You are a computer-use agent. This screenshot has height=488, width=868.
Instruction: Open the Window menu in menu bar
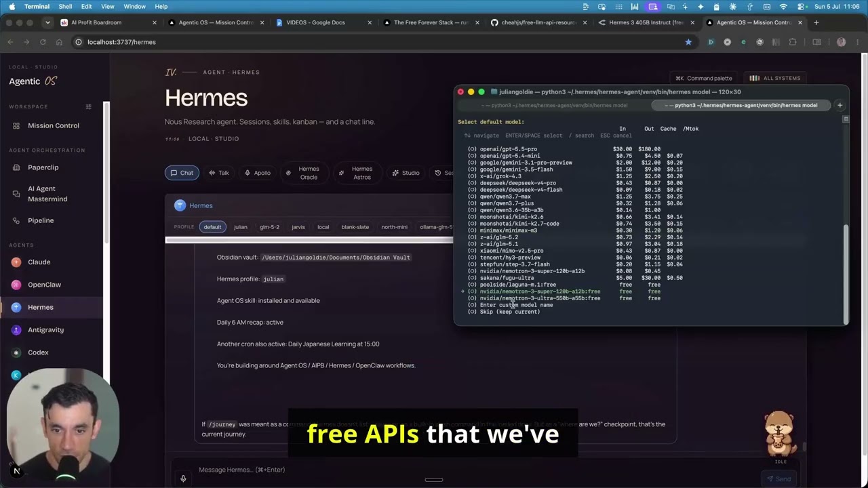point(134,7)
